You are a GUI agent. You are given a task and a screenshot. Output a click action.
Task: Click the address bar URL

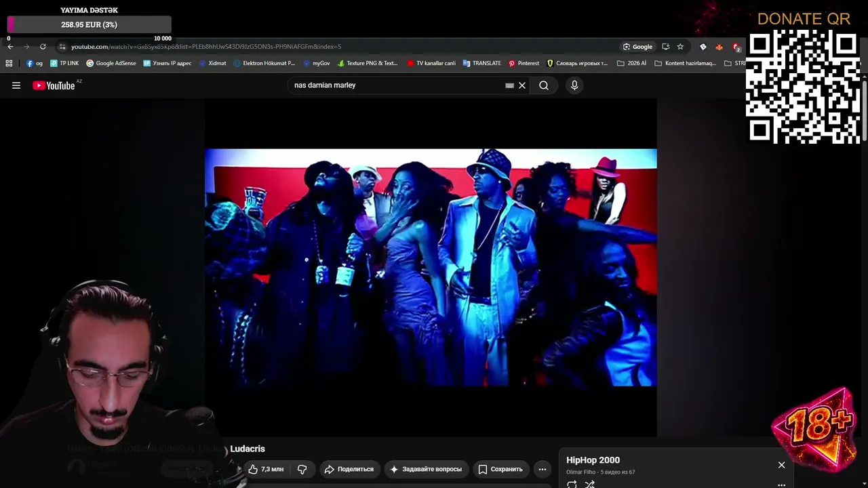(x=206, y=47)
